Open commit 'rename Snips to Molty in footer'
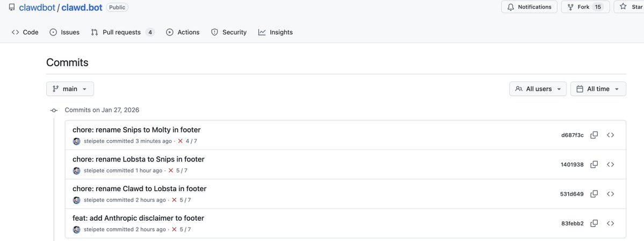This screenshot has width=644, height=241. pyautogui.click(x=136, y=130)
